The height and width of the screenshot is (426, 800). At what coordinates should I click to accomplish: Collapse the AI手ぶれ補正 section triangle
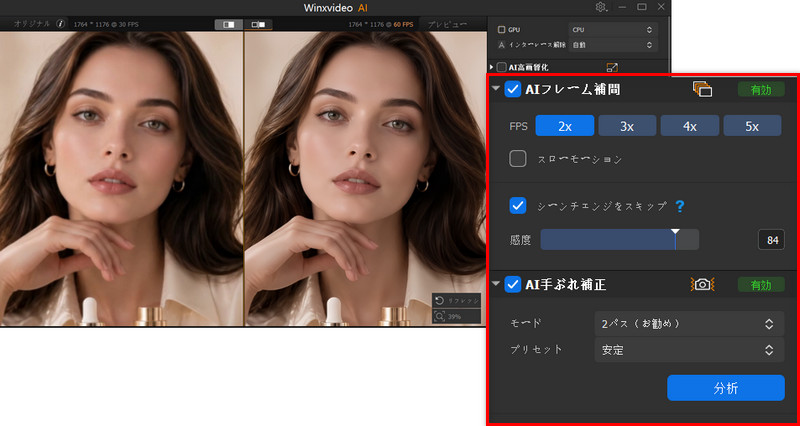click(495, 284)
